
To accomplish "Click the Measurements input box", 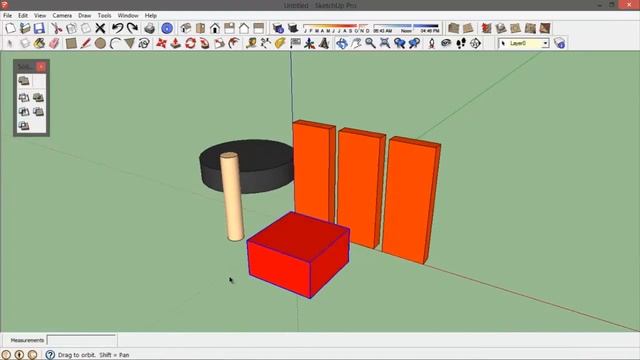I will (81, 340).
